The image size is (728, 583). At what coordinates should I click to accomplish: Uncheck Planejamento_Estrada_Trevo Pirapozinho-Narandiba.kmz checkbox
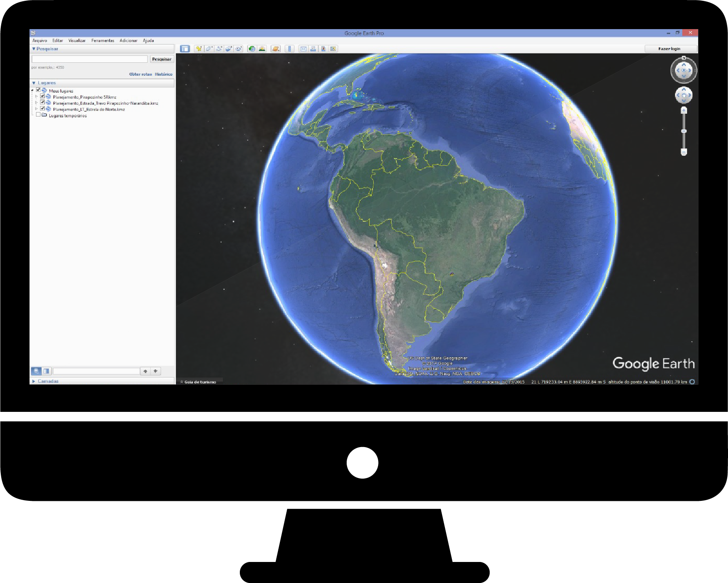[42, 102]
